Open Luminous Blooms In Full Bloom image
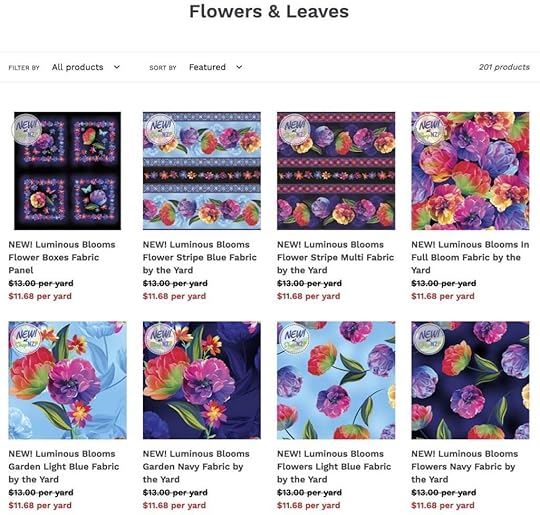Image resolution: width=540 pixels, height=515 pixels. (x=470, y=171)
